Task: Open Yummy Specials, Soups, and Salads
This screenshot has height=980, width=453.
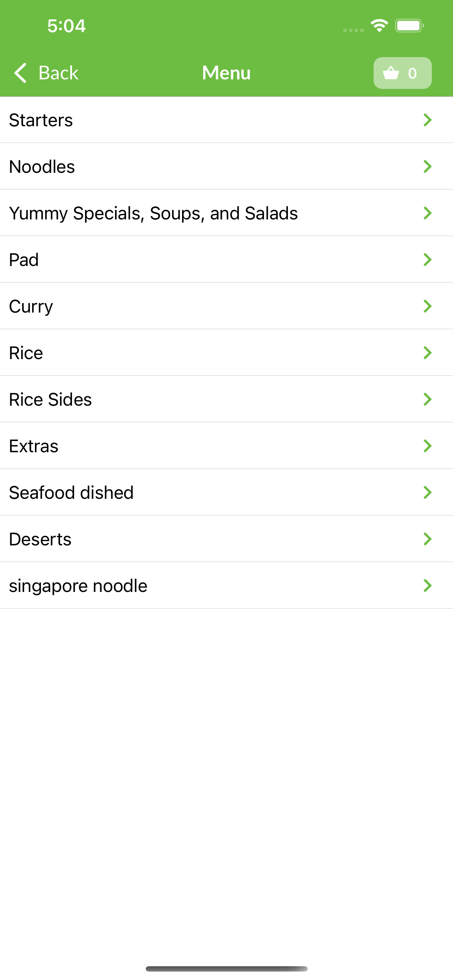Action: click(226, 213)
